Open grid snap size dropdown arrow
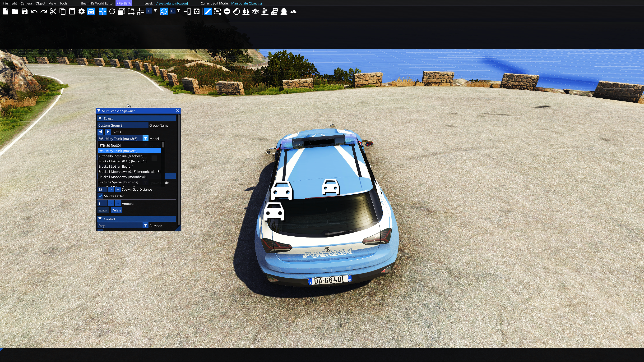 coord(155,10)
